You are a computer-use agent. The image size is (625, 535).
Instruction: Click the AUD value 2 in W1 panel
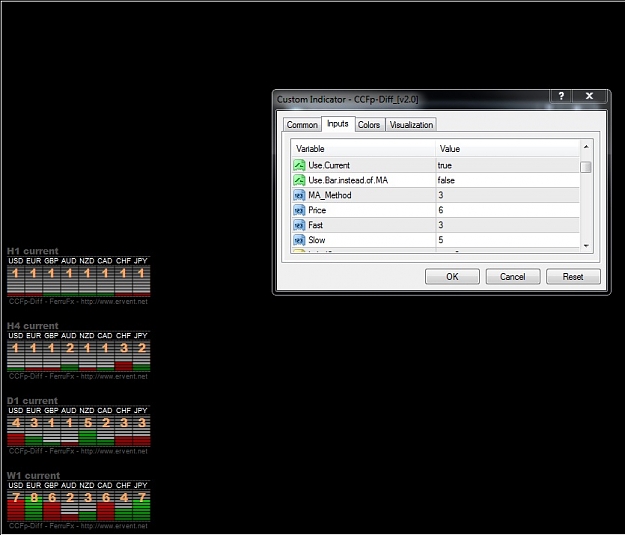(x=70, y=498)
